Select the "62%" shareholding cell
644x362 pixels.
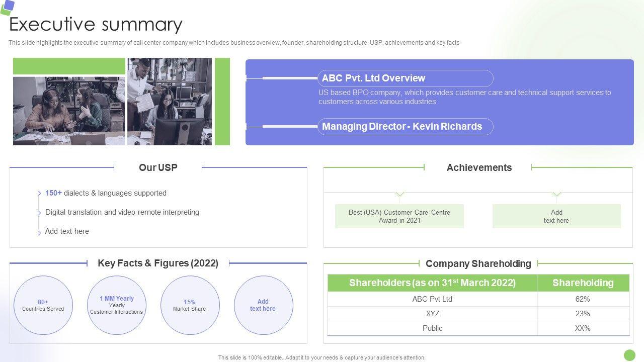click(x=583, y=299)
